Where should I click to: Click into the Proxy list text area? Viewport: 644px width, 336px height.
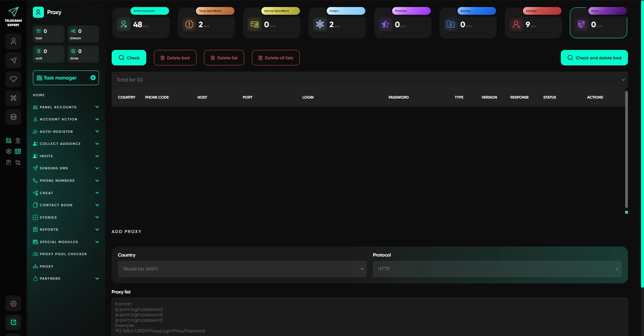click(369, 317)
